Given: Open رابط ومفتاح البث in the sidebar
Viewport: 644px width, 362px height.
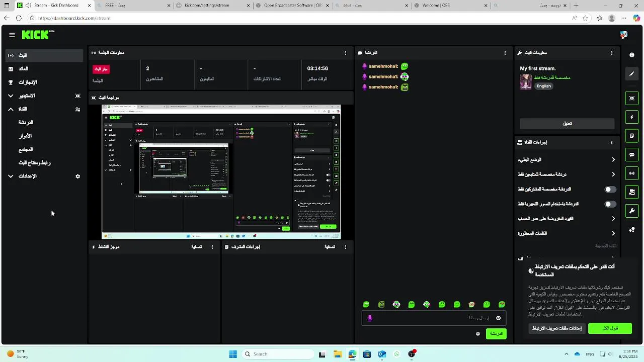Looking at the screenshot, I should [35, 163].
